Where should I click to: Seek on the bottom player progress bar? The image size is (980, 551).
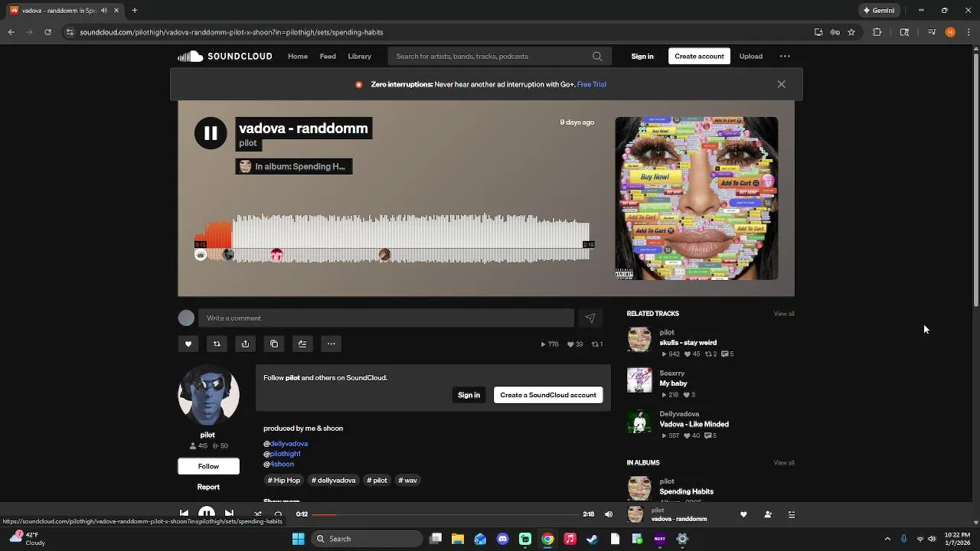[446, 514]
